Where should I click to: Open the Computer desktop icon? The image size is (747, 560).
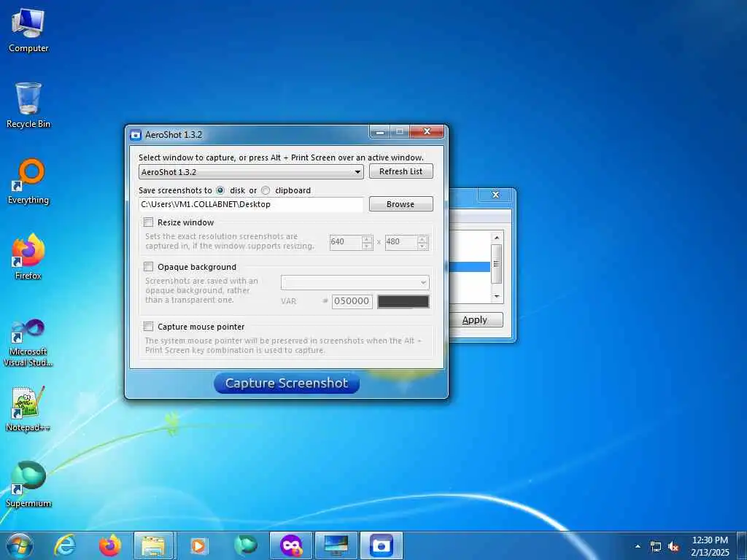click(28, 31)
